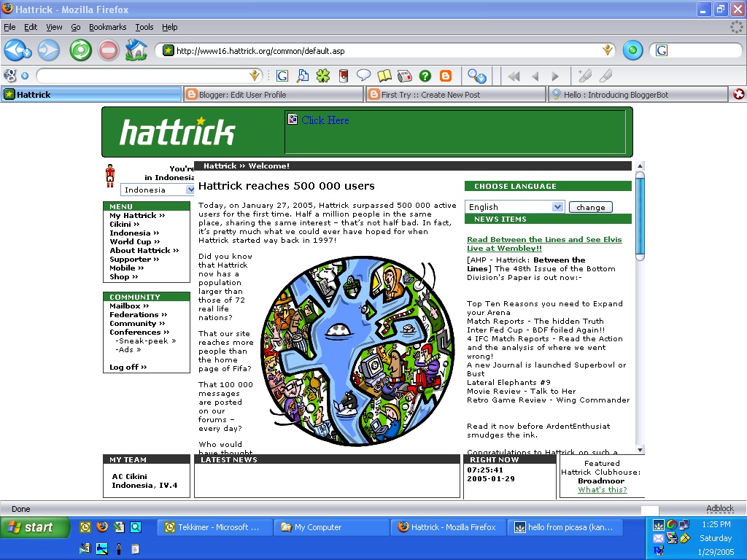Open the address bar history dropdown arrow
747x560 pixels.
[x=608, y=50]
